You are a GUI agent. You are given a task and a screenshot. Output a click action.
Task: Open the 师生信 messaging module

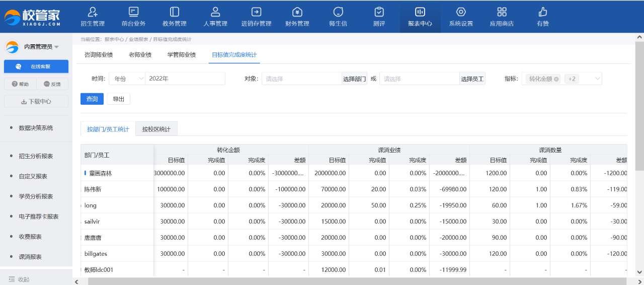pos(338,17)
